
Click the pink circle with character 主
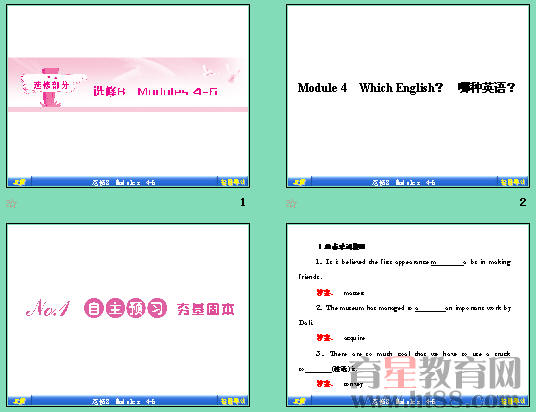click(115, 308)
